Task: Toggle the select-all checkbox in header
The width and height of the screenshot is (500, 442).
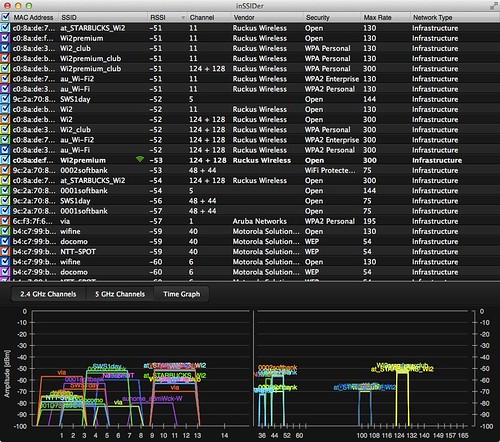Action: point(5,17)
